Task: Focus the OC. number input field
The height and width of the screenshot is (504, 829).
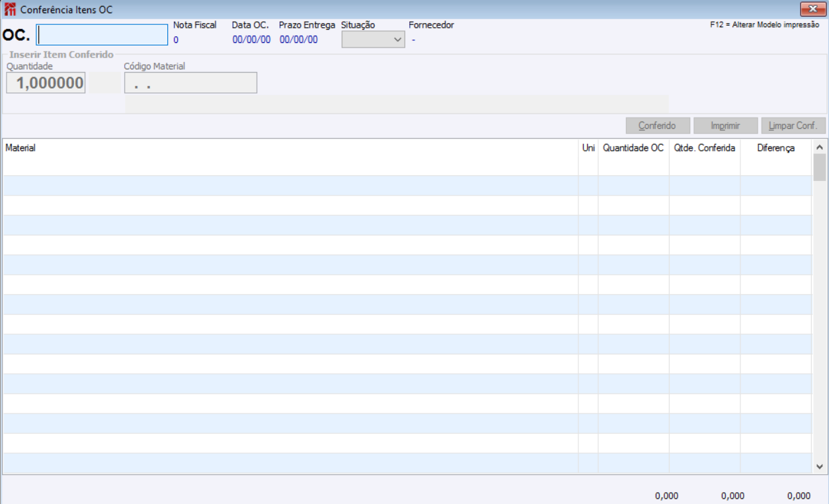Action: [102, 35]
